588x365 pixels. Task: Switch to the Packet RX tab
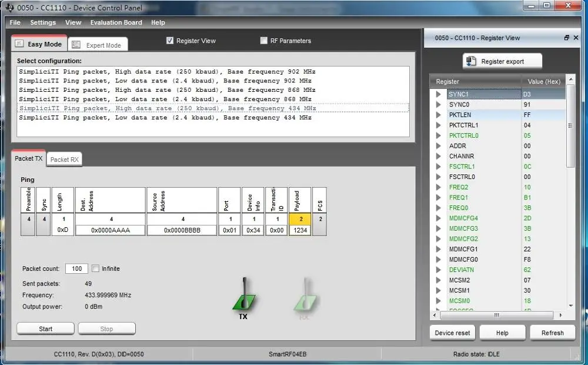click(65, 159)
